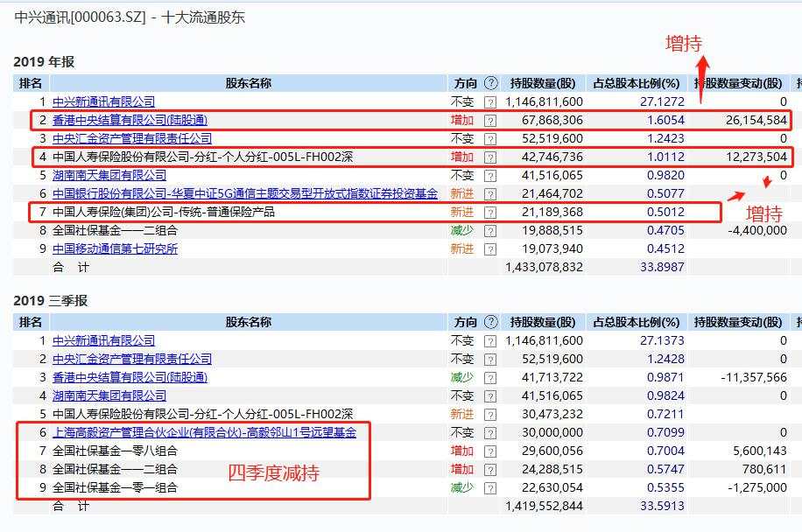The height and width of the screenshot is (532, 802).
Task: Open the question mark beside 香港中央结算 holdings
Action: (x=489, y=120)
